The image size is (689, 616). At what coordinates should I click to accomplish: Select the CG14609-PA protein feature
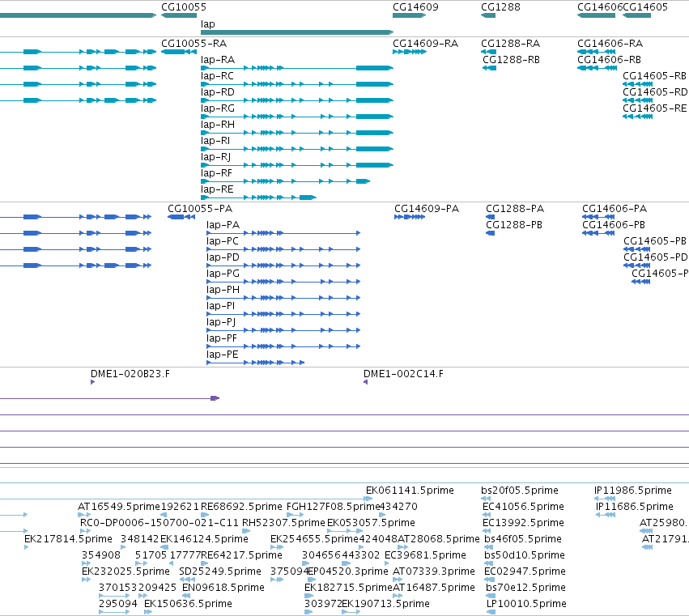[x=410, y=217]
